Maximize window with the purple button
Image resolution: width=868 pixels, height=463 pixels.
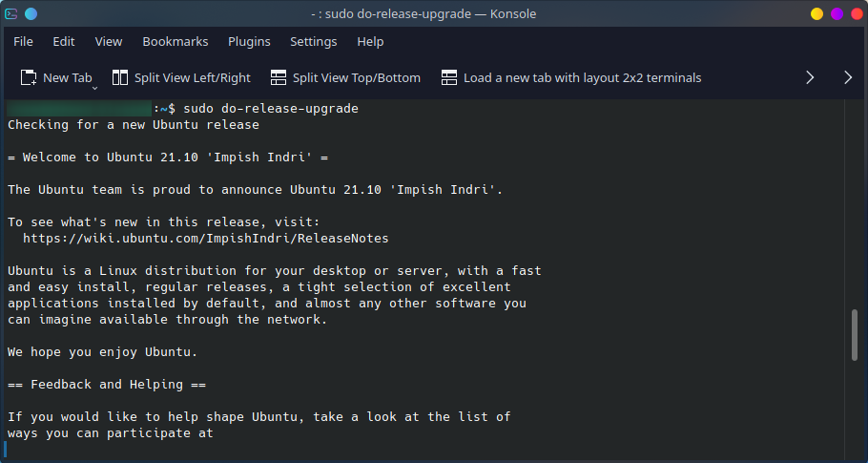point(837,14)
